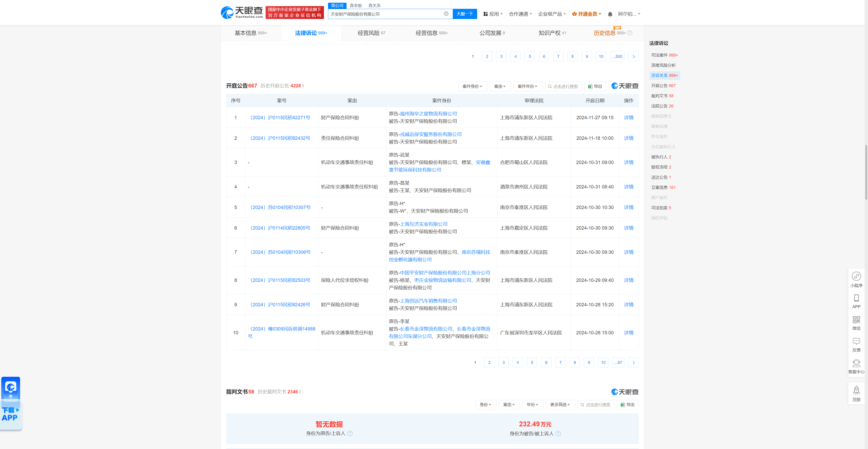This screenshot has height=449, width=868.
Task: Expand the 案件年份 dropdown
Action: tap(528, 86)
